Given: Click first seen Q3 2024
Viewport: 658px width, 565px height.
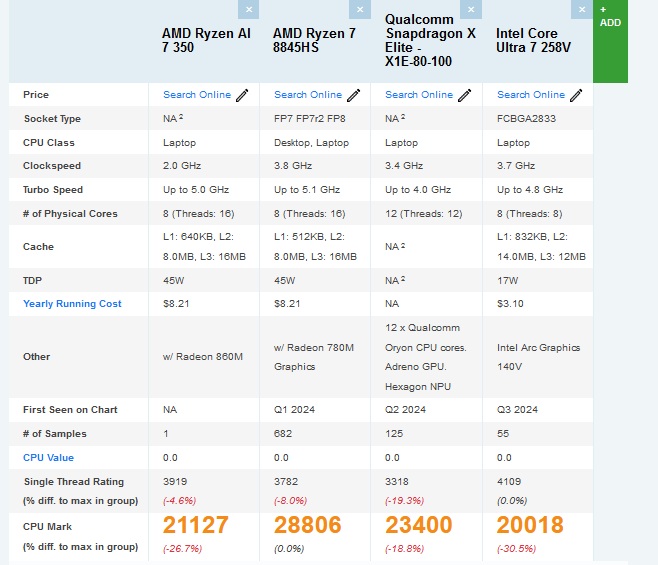Looking at the screenshot, I should [517, 410].
